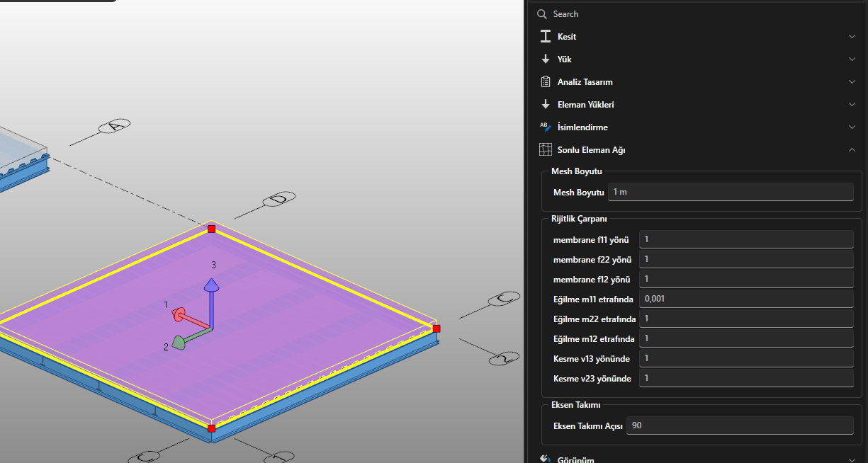This screenshot has height=463, width=868.
Task: Click the Mesh Boyutu input field
Action: (x=731, y=192)
